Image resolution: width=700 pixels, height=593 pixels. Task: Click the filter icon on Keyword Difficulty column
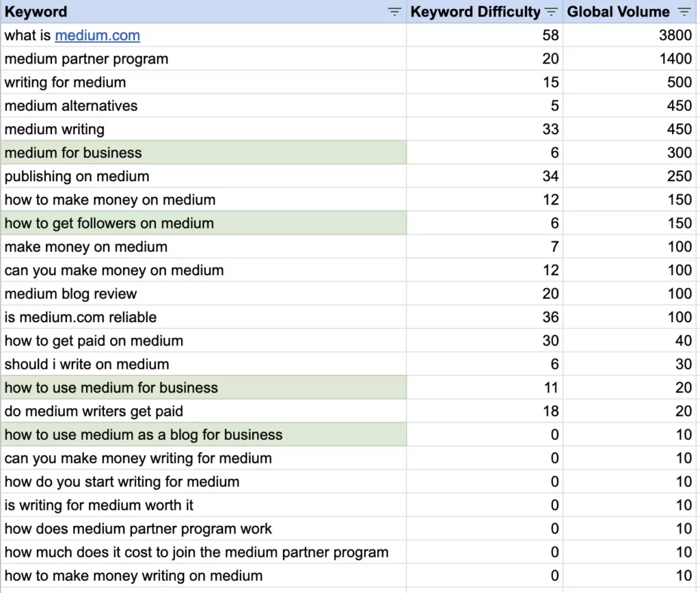(551, 12)
